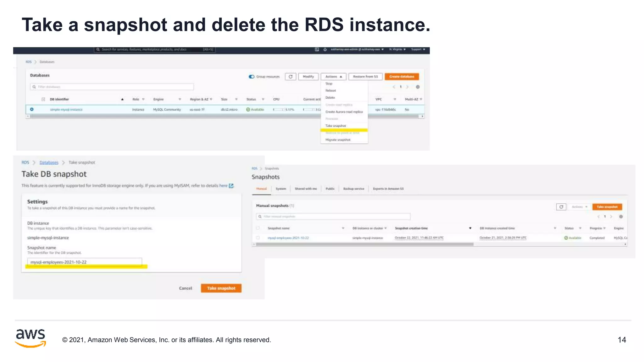The height and width of the screenshot is (362, 644).
Task: Switch to the Exports in Amazon S3 tab
Action: [388, 189]
